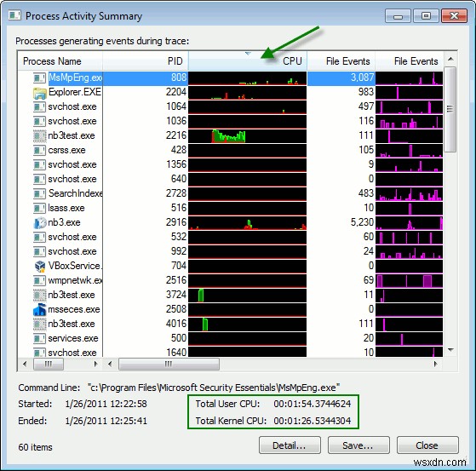476x471 pixels.
Task: Click the Save... button
Action: click(358, 445)
